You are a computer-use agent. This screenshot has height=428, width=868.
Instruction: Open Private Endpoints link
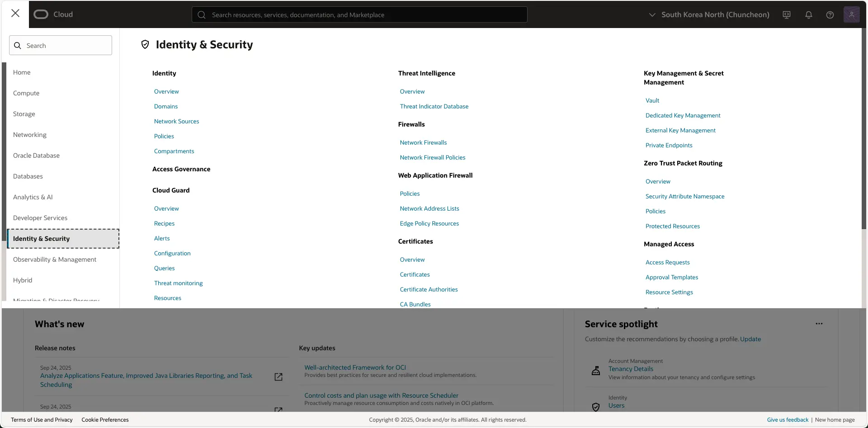(669, 145)
